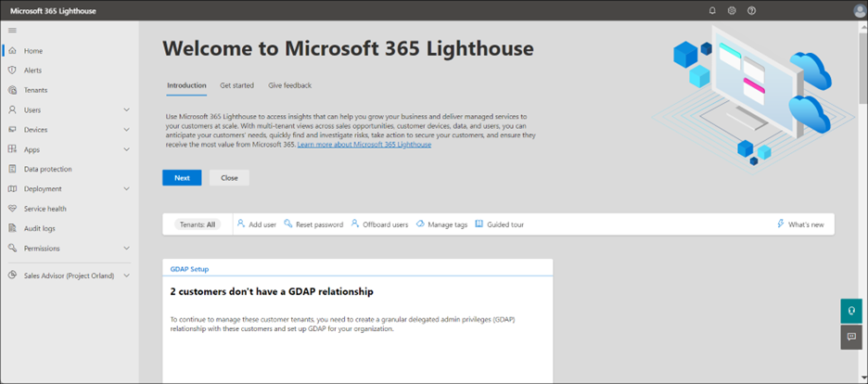Click the Alerts shield icon
Image resolution: width=868 pixels, height=384 pixels.
12,70
